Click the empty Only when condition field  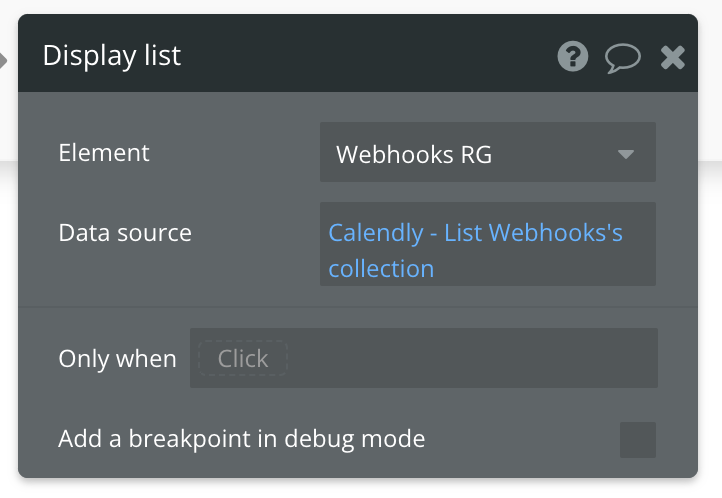(470, 358)
